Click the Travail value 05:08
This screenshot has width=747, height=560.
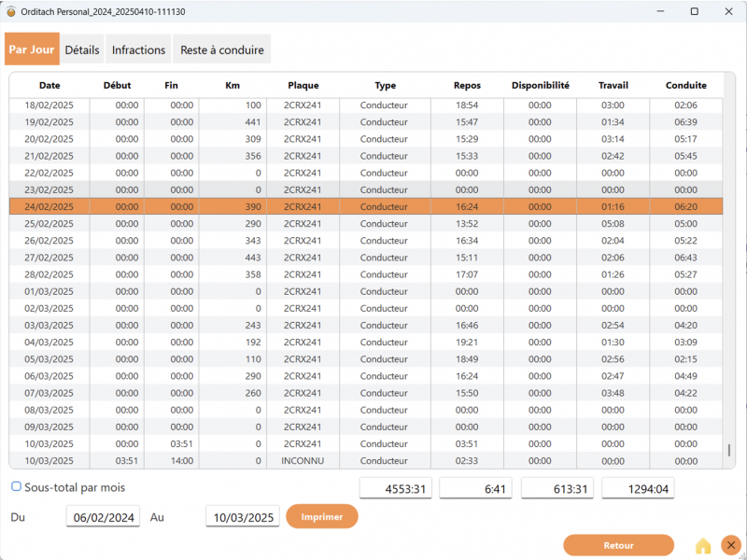point(613,224)
